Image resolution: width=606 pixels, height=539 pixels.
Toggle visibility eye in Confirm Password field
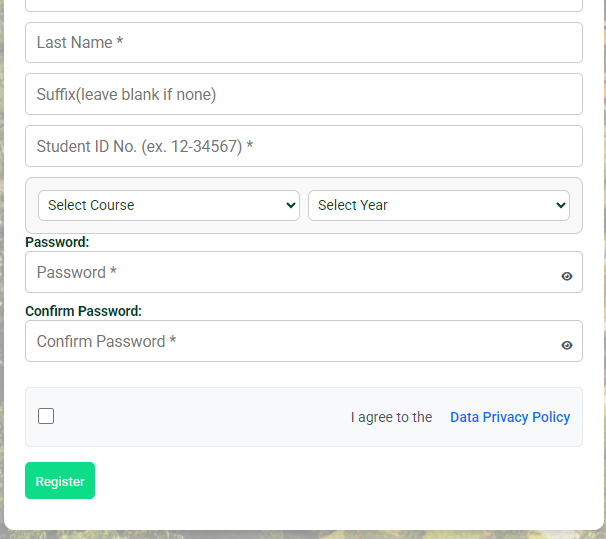point(567,345)
